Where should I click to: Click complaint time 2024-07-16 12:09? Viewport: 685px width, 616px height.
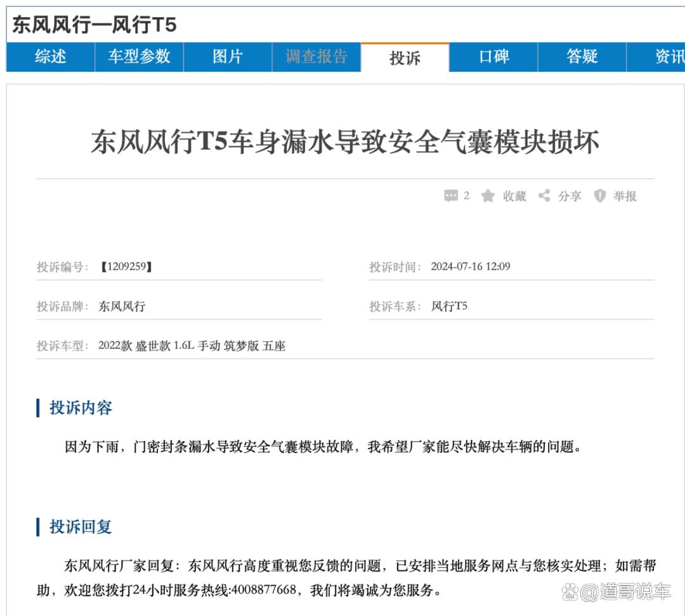pyautogui.click(x=471, y=266)
